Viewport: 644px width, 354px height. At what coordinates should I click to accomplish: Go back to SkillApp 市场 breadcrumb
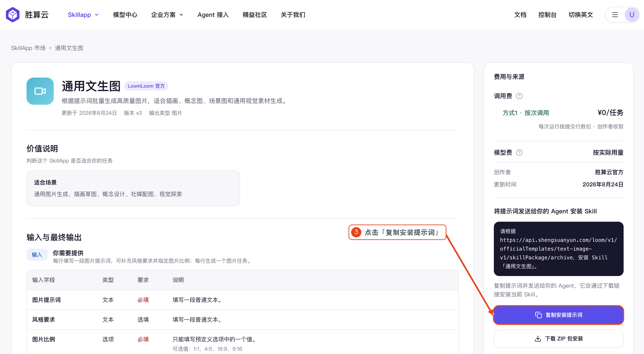28,48
